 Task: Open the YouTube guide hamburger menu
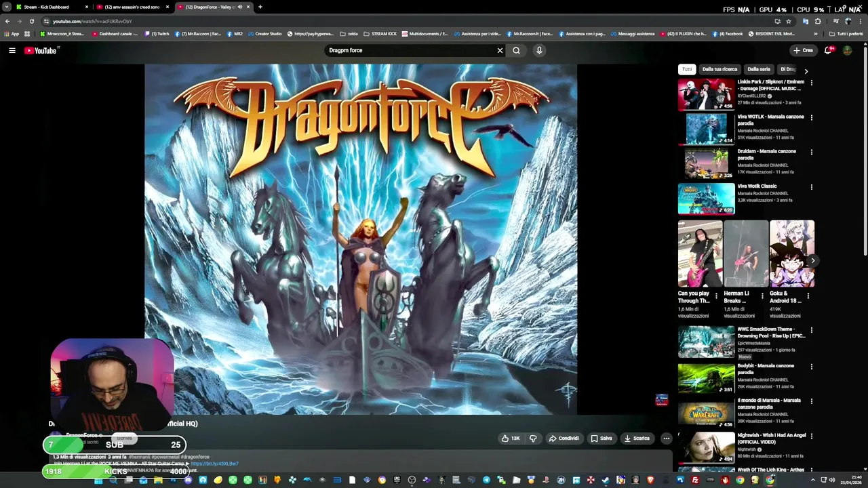[12, 50]
